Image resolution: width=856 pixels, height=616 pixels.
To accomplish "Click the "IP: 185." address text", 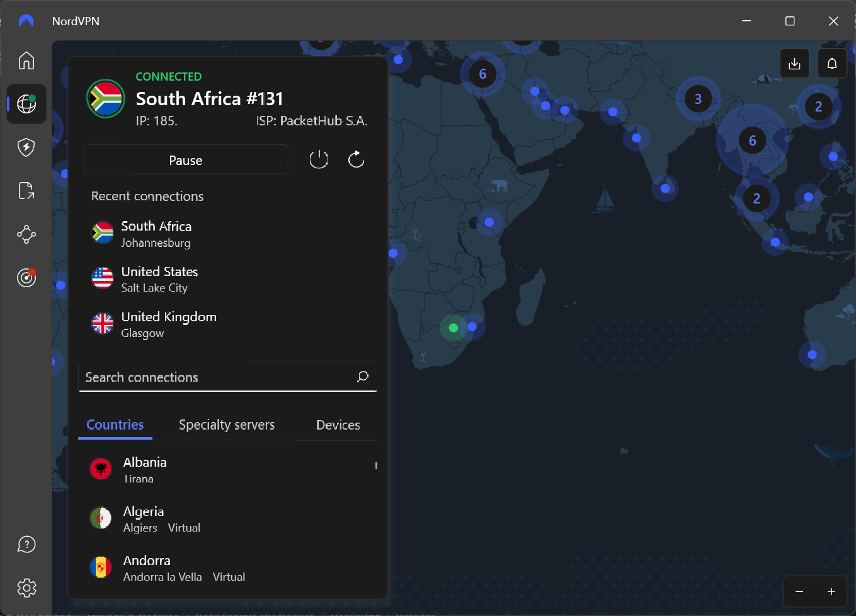I will [x=157, y=121].
